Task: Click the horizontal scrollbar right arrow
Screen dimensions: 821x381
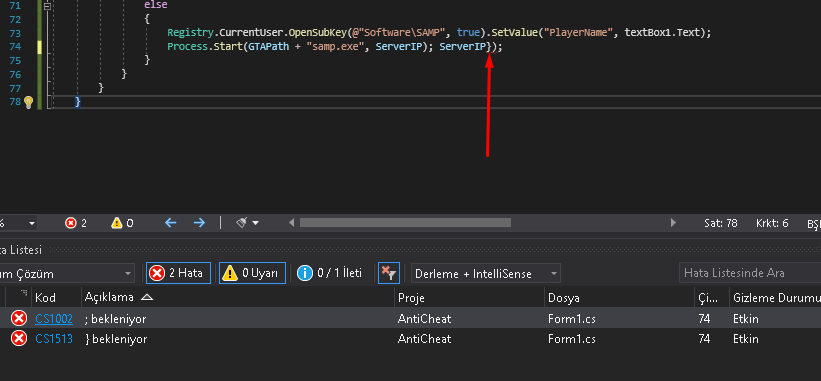Action: pyautogui.click(x=673, y=223)
